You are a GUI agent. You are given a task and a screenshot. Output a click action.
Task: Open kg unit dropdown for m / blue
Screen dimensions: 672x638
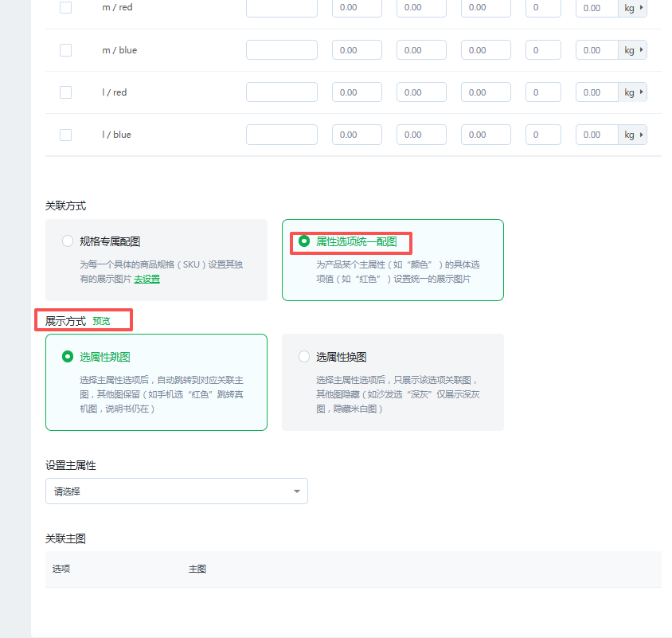click(633, 50)
